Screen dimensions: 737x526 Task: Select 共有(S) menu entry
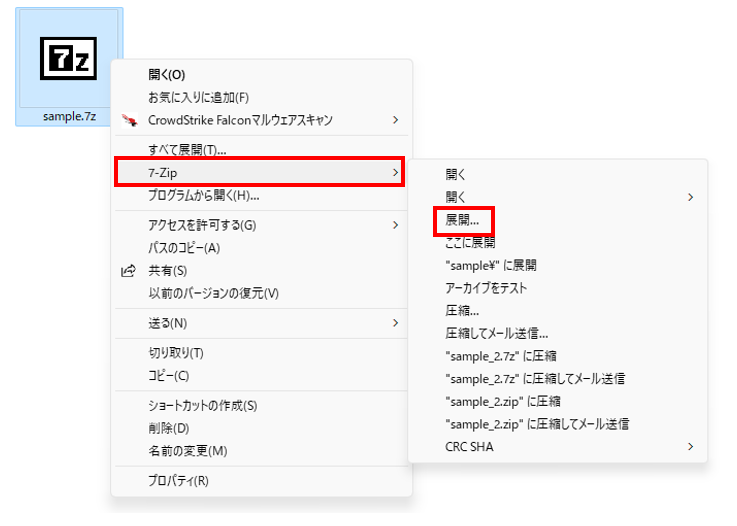[262, 271]
